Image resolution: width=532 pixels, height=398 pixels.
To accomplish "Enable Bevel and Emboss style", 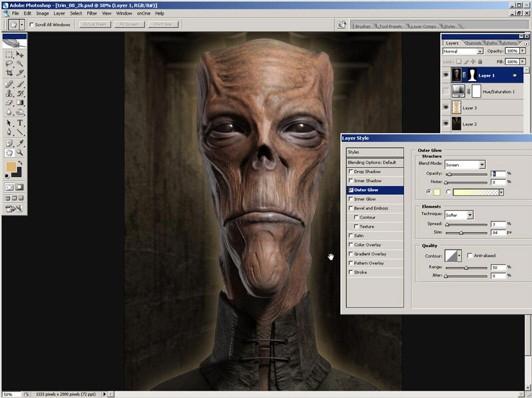I will click(351, 208).
